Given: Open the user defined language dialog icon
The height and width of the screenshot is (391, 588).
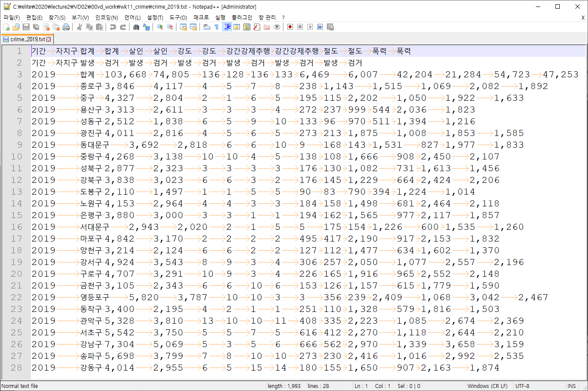Looking at the screenshot, I should (237, 27).
